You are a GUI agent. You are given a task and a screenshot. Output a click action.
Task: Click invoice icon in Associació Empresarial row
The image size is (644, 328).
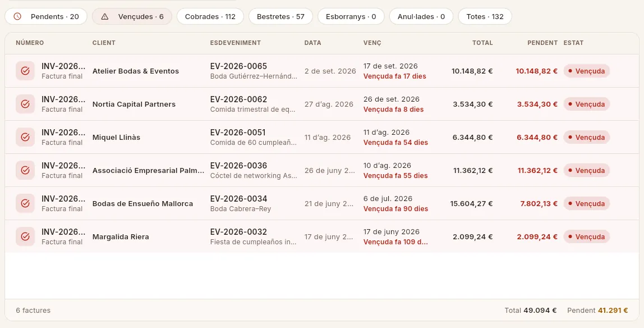(x=25, y=170)
